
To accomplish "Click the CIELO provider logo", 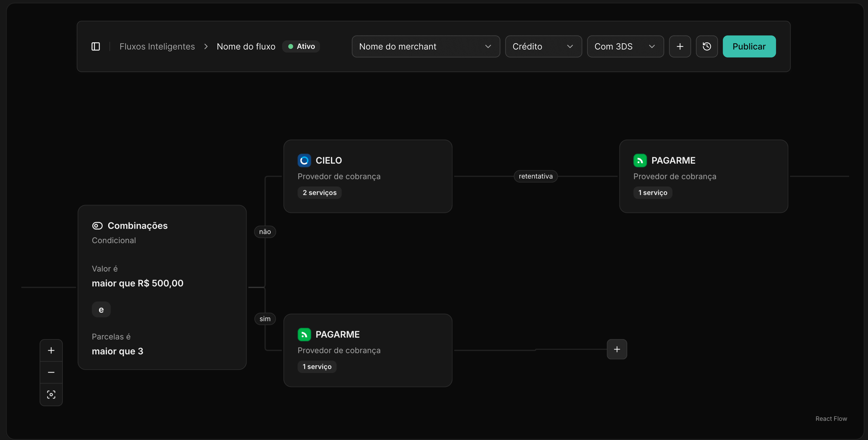I will (x=304, y=160).
